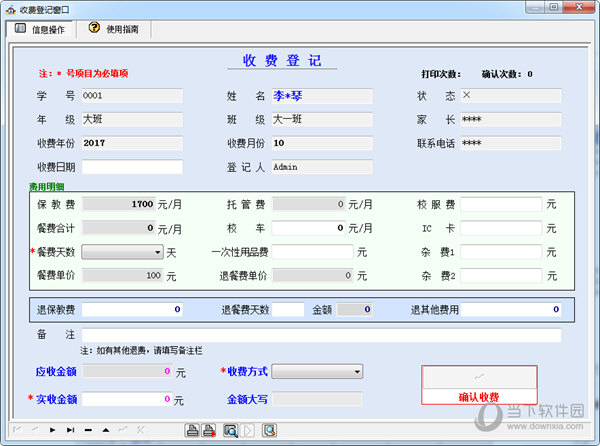Click the 应收金额 field
This screenshot has height=446, width=600.
click(x=127, y=371)
